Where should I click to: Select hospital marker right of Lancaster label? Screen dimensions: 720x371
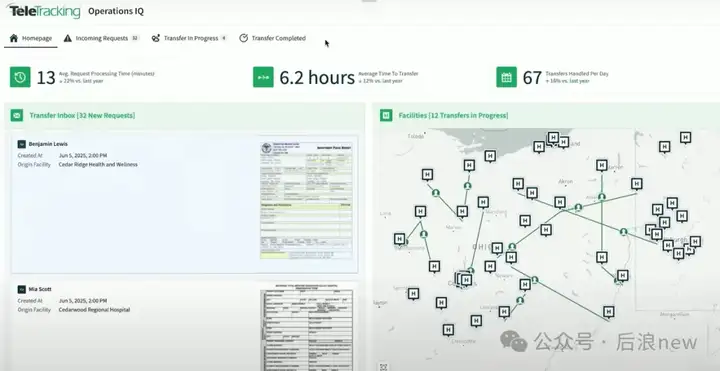pos(504,312)
